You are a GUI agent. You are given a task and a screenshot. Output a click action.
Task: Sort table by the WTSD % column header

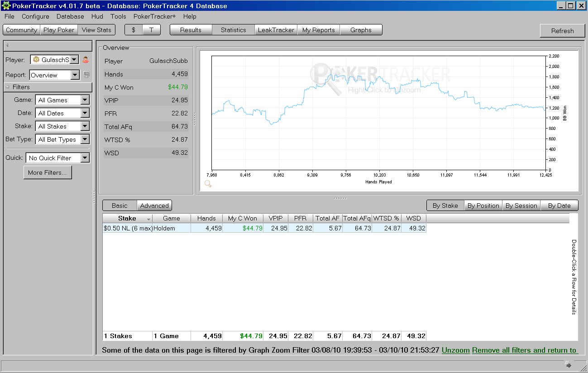tap(387, 218)
